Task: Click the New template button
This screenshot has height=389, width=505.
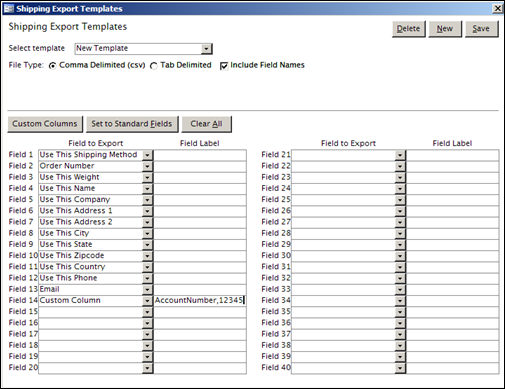Action: [445, 29]
